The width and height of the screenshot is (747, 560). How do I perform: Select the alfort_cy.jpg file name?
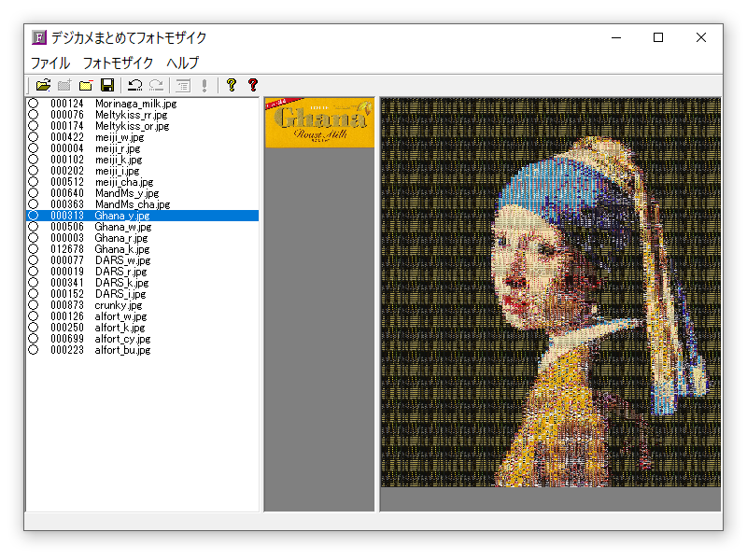click(122, 339)
